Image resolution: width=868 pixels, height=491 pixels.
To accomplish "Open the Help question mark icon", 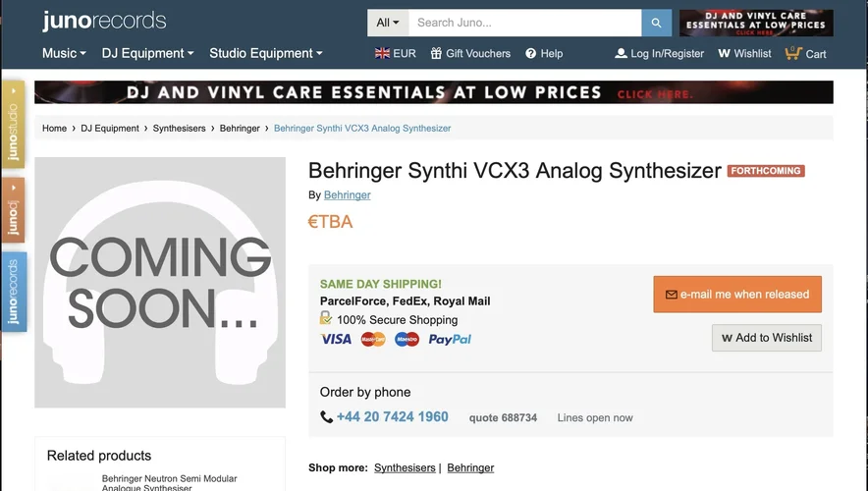I will (531, 53).
